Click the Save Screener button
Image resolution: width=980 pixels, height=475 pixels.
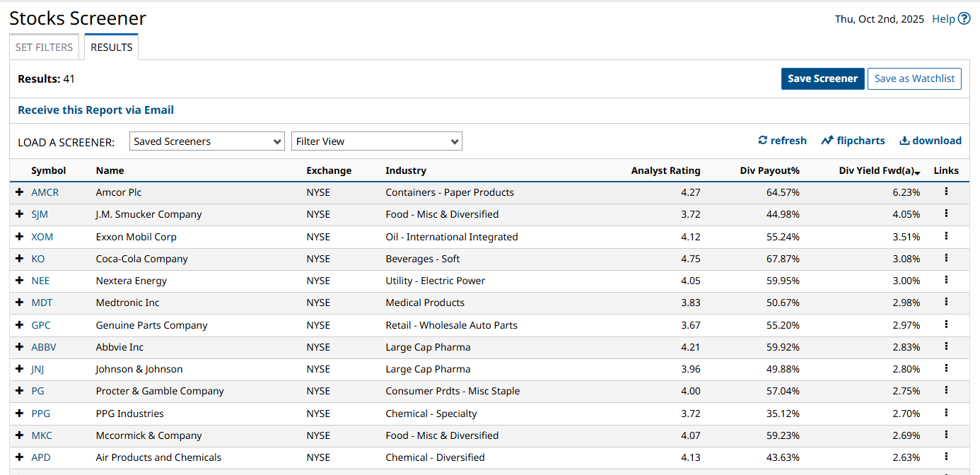(822, 78)
